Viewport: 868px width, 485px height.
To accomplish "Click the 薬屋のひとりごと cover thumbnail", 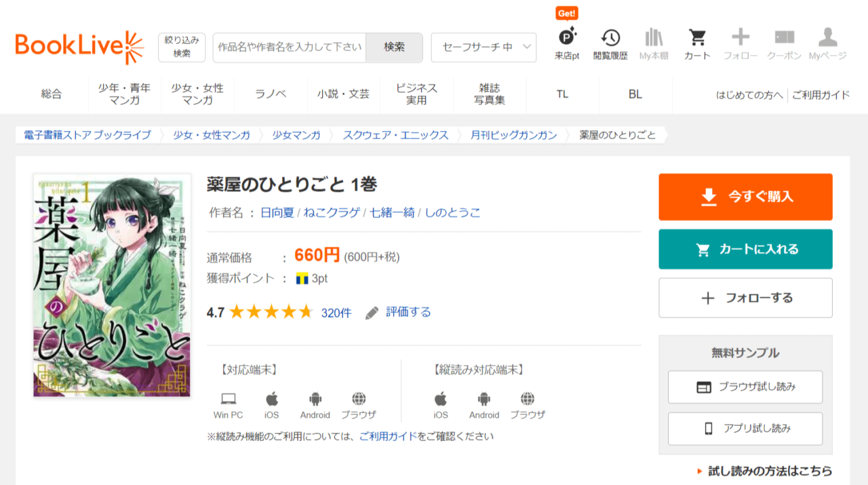I will point(112,286).
